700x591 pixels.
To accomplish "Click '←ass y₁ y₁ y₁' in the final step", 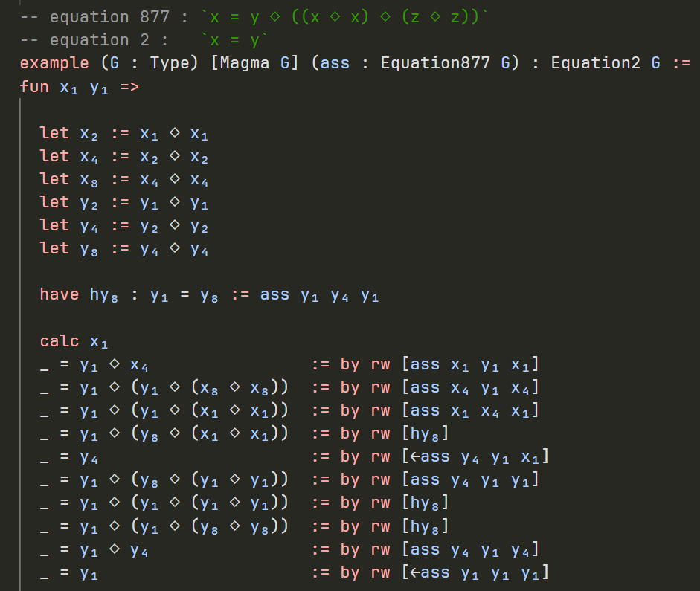I will point(475,573).
